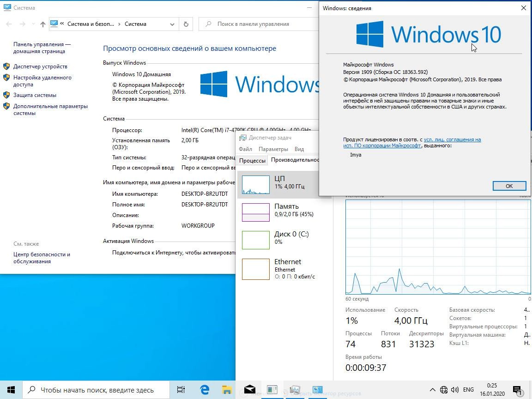This screenshot has width=532, height=399.
Task: Go forward in System window navigation
Action: click(x=22, y=24)
